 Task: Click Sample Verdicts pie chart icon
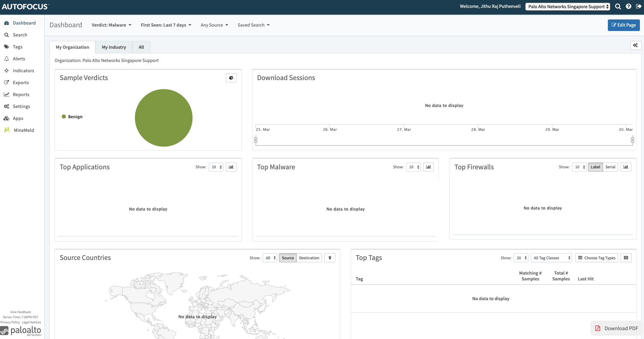pos(231,78)
